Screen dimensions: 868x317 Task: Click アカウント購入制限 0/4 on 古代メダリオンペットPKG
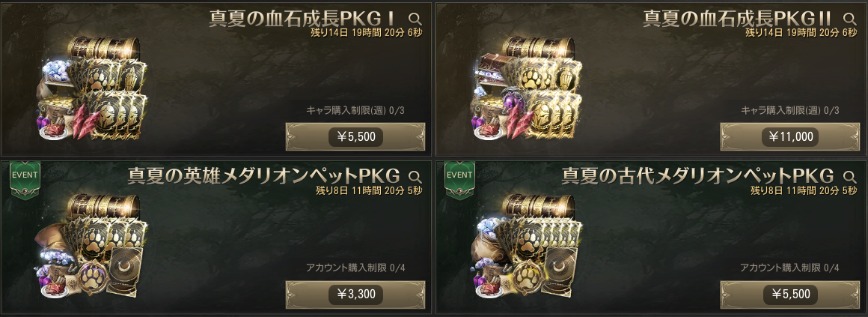pos(790,268)
